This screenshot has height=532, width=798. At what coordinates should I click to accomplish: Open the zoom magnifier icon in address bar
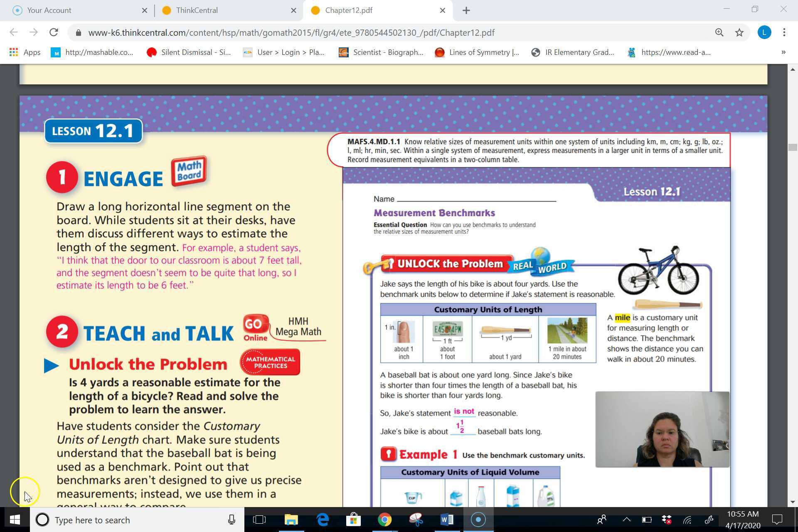click(x=719, y=32)
